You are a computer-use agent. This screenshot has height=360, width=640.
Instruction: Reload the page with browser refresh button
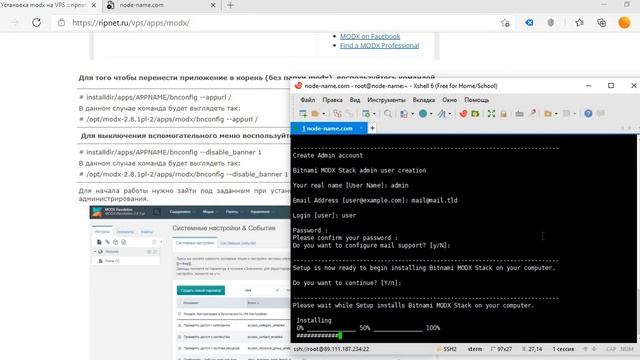click(36, 22)
